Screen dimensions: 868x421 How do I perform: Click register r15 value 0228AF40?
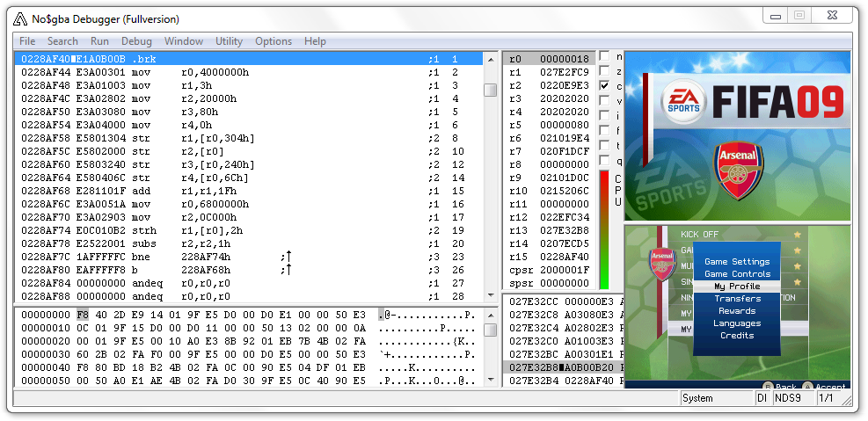[565, 258]
